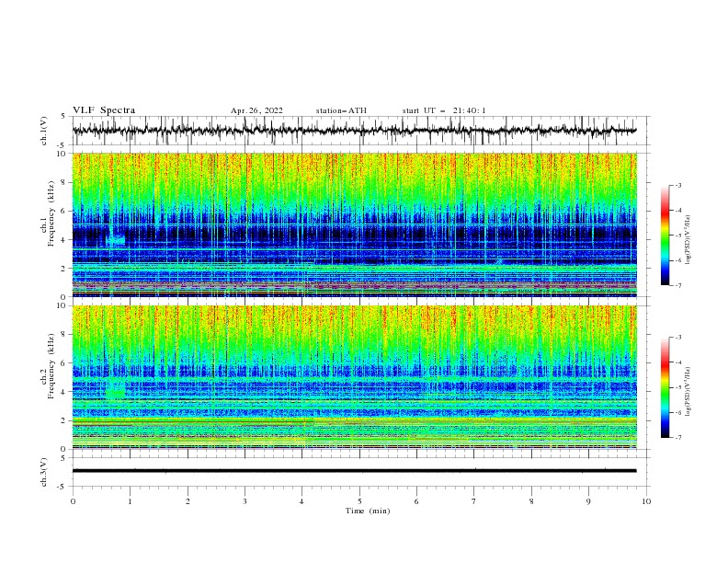Image resolution: width=728 pixels, height=563 pixels.
Task: Click the "1" tick on the time axis
Action: pyautogui.click(x=130, y=501)
